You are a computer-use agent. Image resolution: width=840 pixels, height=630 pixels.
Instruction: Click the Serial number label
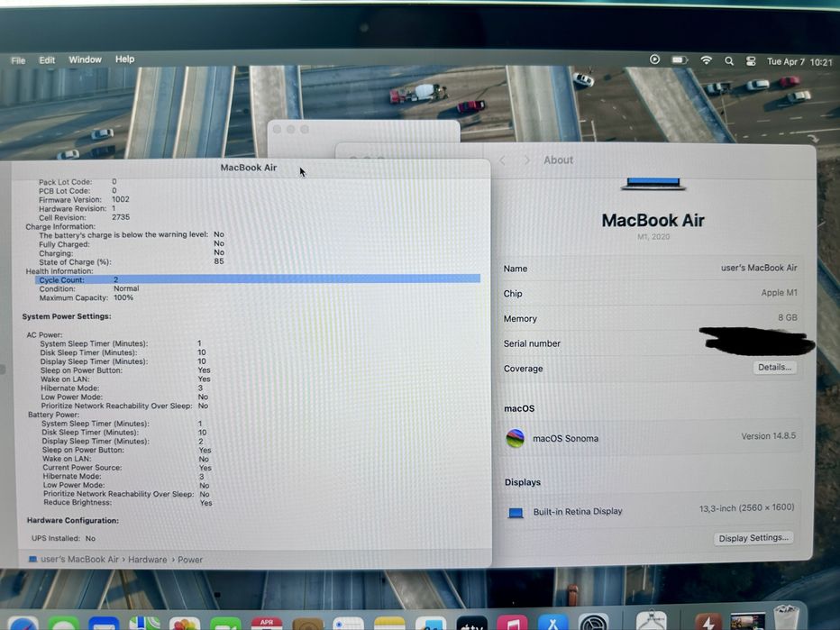pos(532,343)
